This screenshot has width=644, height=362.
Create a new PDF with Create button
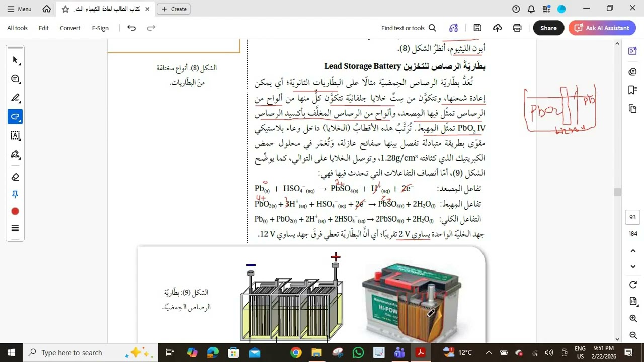click(174, 9)
